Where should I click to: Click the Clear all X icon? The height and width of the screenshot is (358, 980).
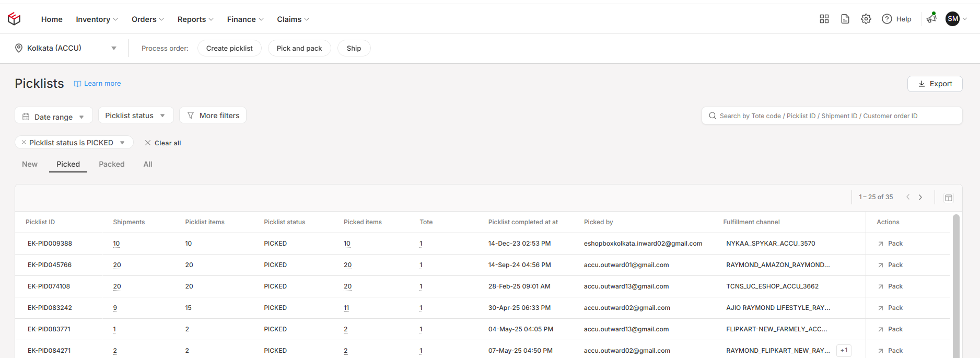(148, 143)
